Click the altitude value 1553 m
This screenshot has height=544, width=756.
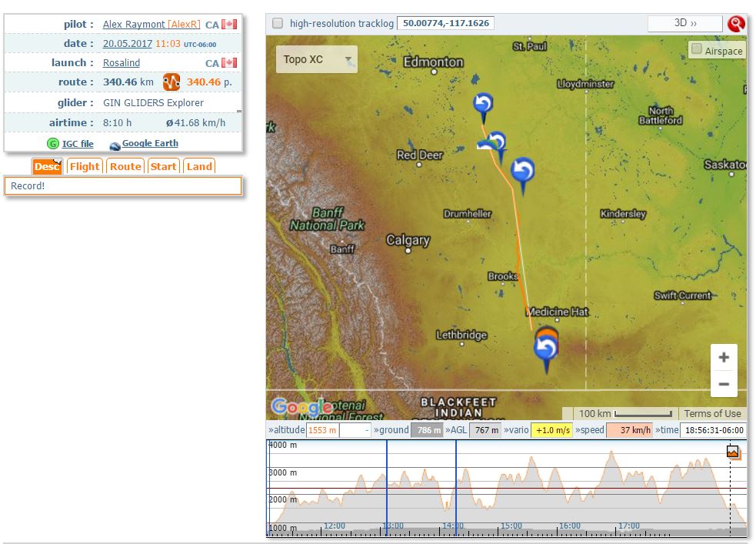click(322, 429)
